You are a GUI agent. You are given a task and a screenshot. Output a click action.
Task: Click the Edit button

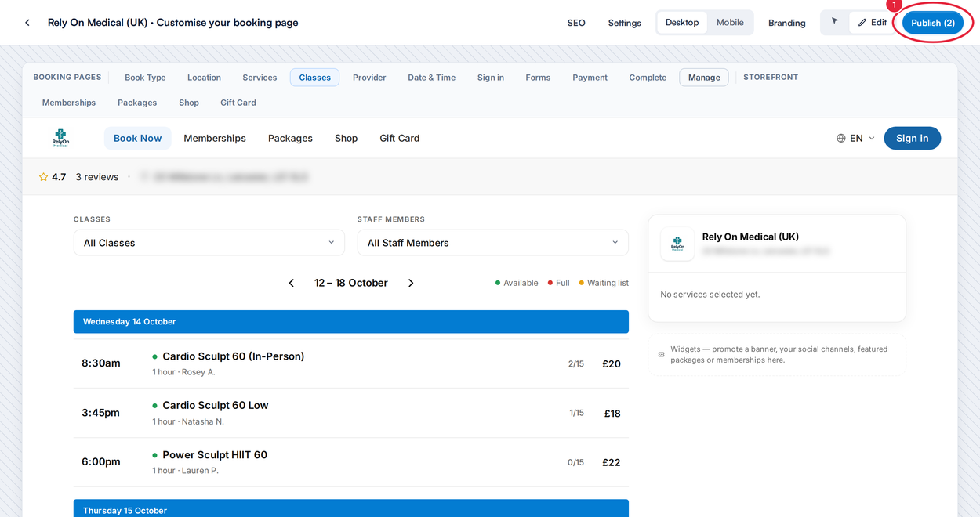point(873,23)
